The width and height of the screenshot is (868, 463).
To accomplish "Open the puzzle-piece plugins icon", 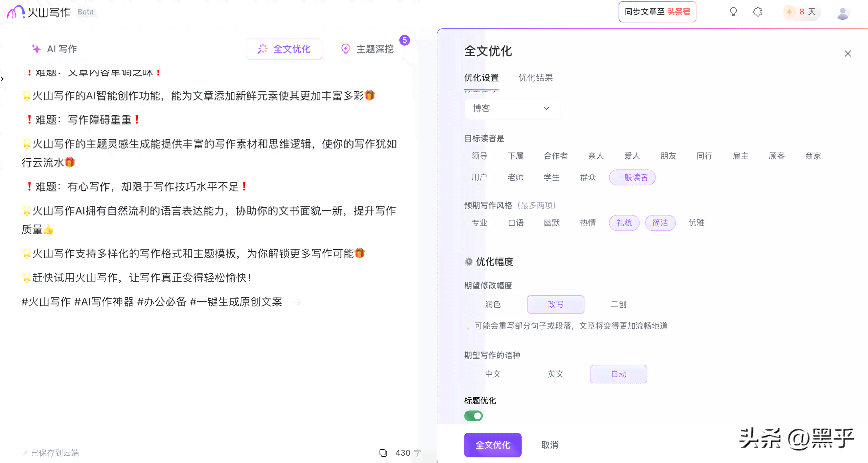I will coord(757,12).
